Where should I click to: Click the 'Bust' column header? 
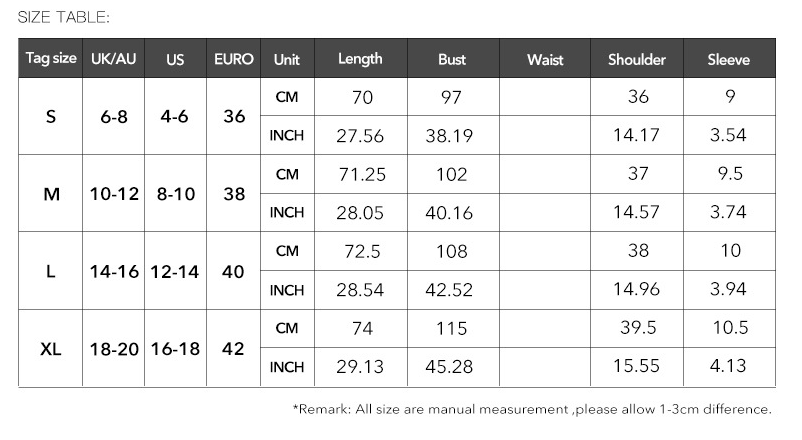tap(452, 59)
